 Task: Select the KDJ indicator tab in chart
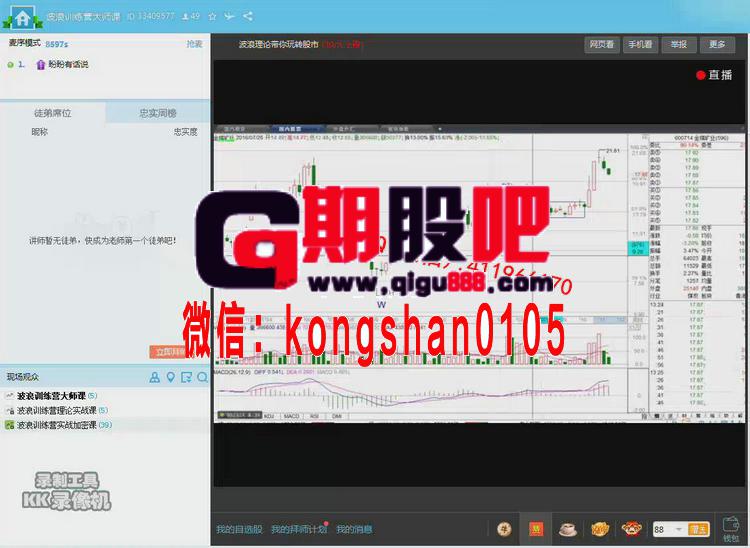click(269, 416)
